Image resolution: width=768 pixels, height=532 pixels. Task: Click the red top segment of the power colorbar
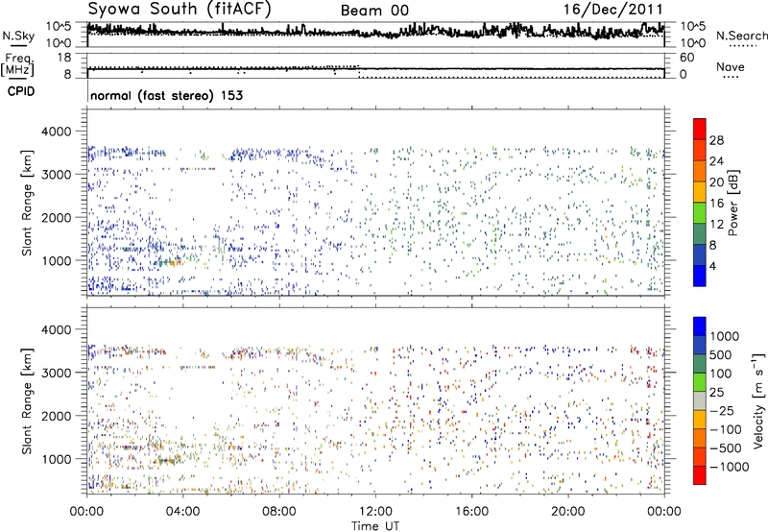[700, 130]
